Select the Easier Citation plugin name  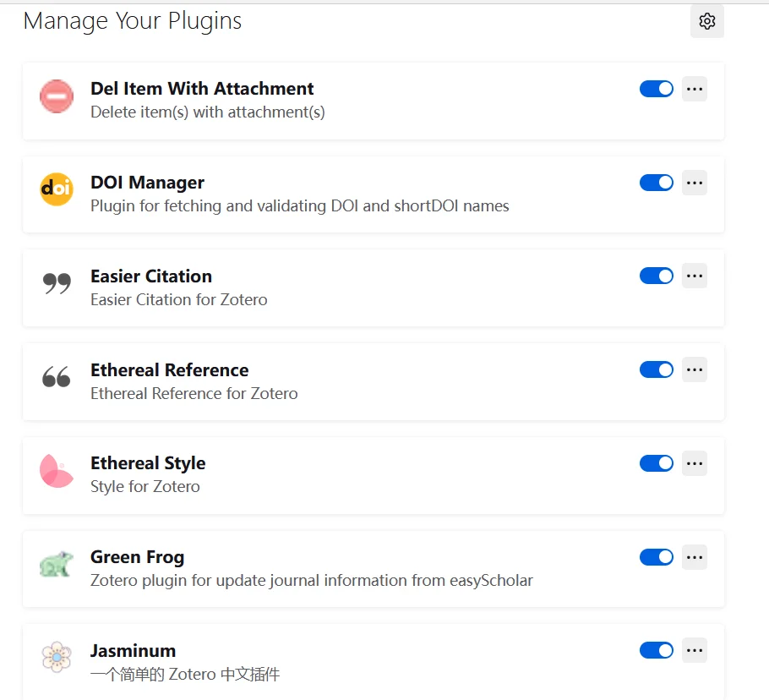(x=151, y=276)
